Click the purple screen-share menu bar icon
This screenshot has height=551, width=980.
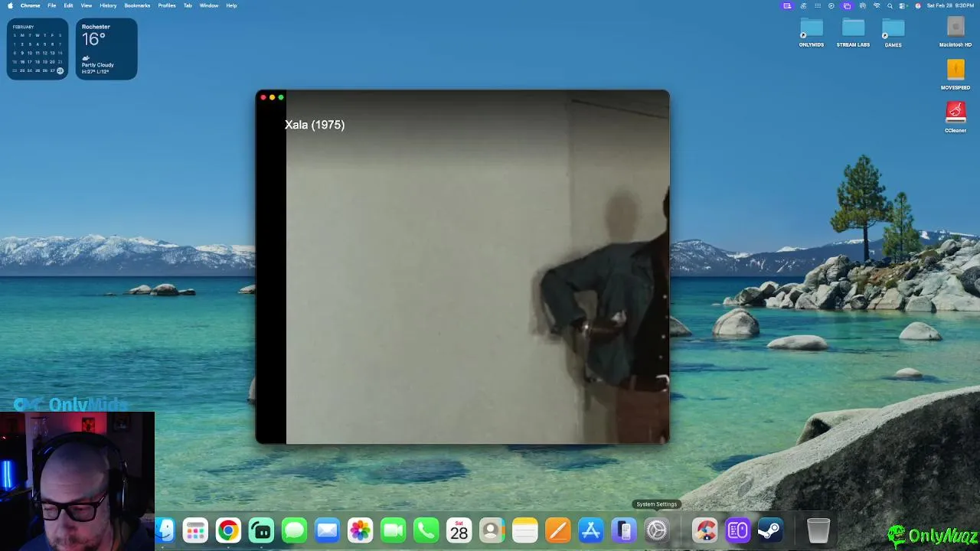point(787,5)
